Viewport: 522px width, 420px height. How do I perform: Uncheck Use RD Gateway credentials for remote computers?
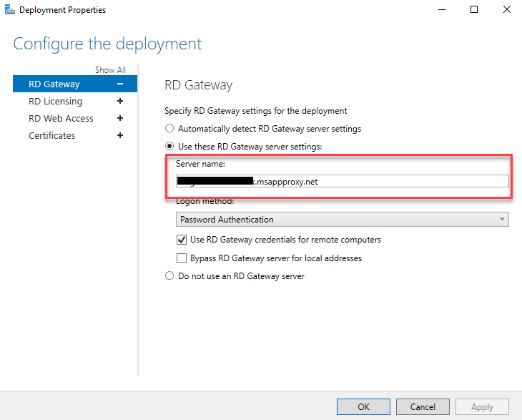pos(182,240)
